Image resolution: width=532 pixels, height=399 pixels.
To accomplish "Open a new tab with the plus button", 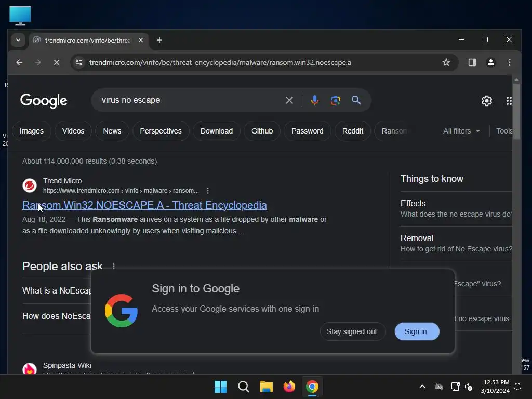I will point(159,40).
